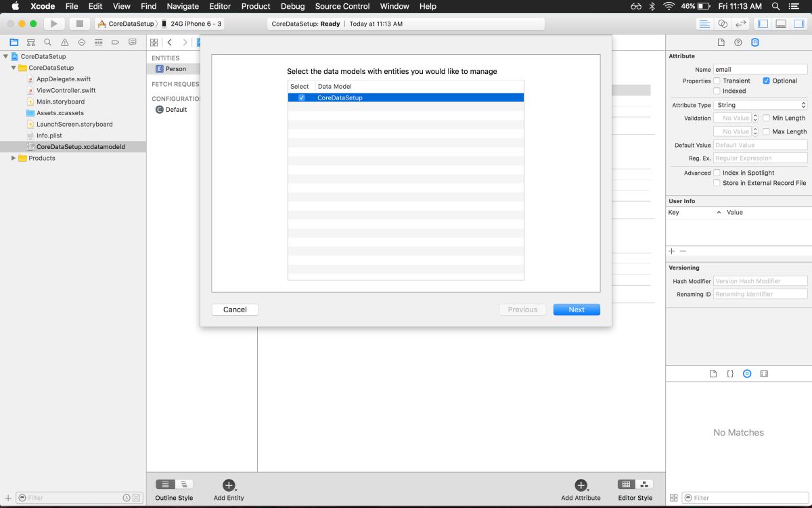Open the Find navigator magnifier icon
Viewport: 812px width, 508px height.
[48, 42]
